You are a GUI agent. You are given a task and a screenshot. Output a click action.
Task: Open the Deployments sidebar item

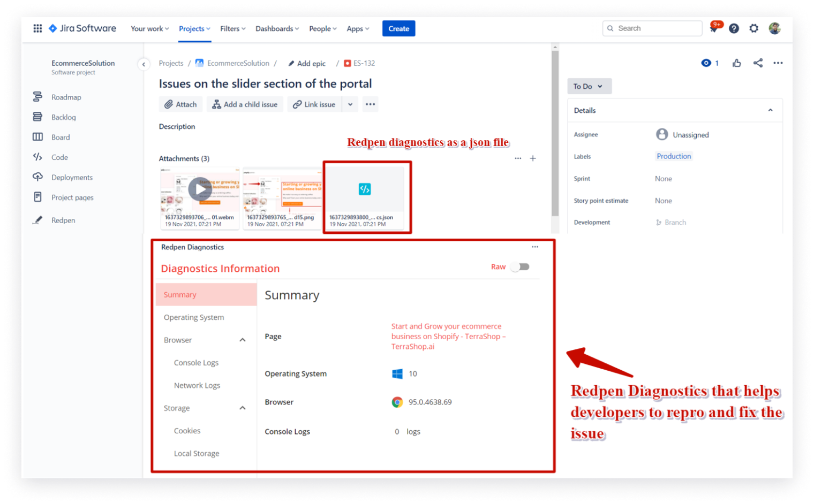pos(72,178)
